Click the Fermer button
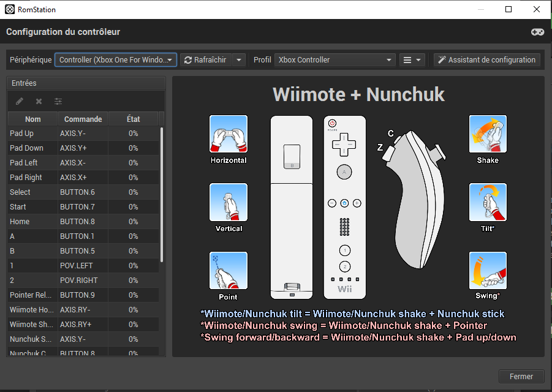552x392 pixels. 521,377
